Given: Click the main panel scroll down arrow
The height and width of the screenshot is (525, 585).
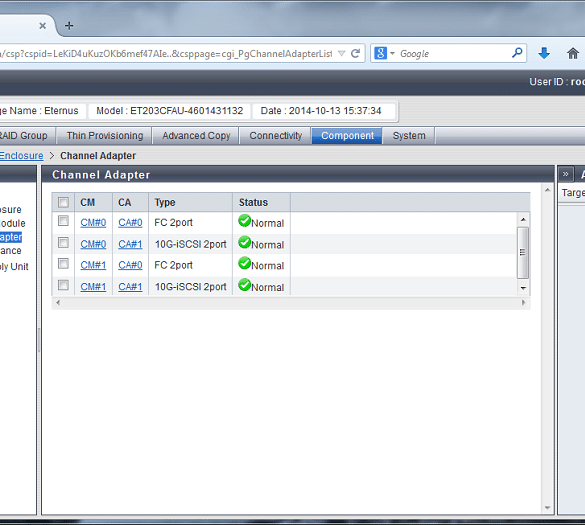Looking at the screenshot, I should click(547, 507).
